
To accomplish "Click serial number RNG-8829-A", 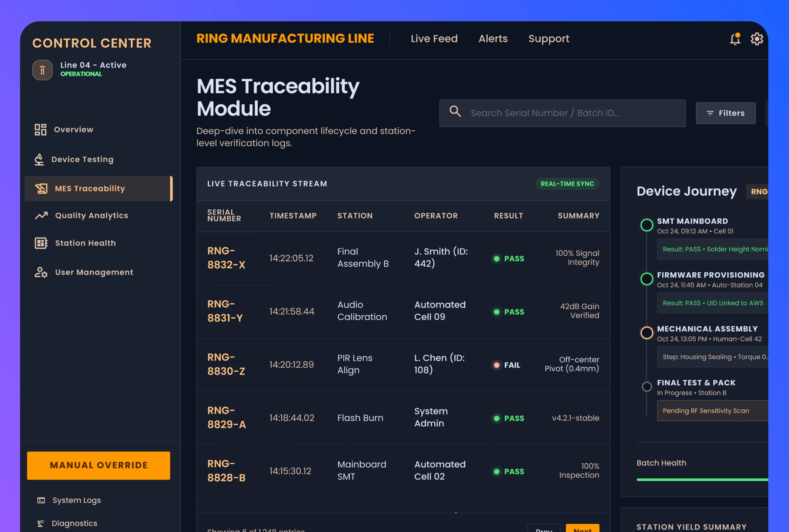I will (227, 418).
